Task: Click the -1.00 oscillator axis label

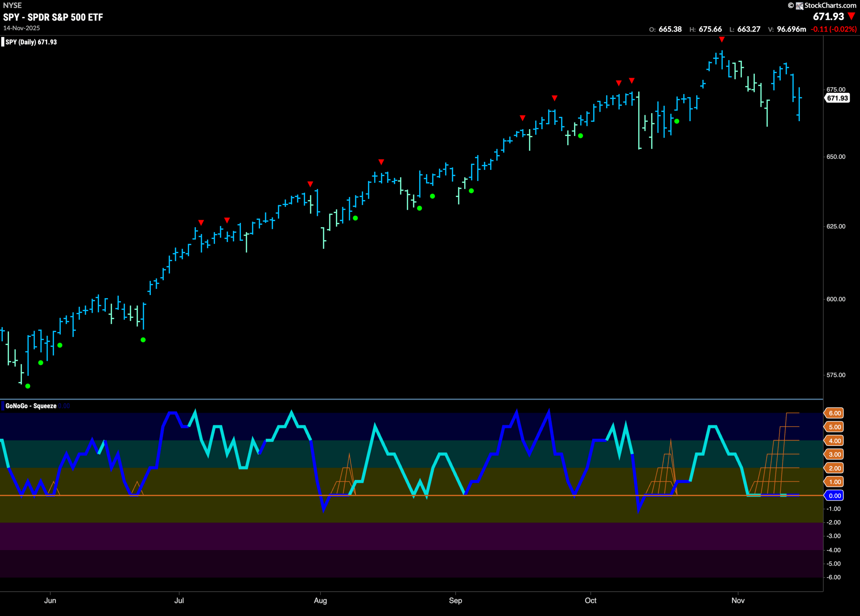Action: pyautogui.click(x=834, y=509)
